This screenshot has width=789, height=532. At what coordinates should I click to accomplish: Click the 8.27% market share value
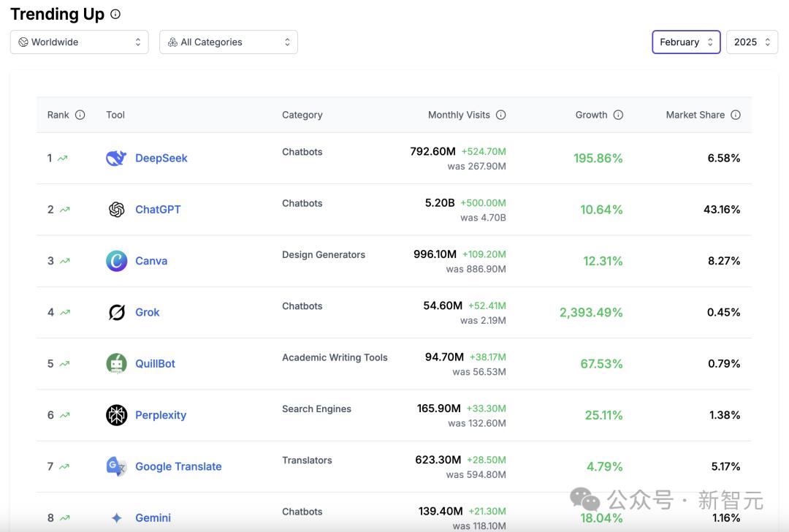(723, 261)
